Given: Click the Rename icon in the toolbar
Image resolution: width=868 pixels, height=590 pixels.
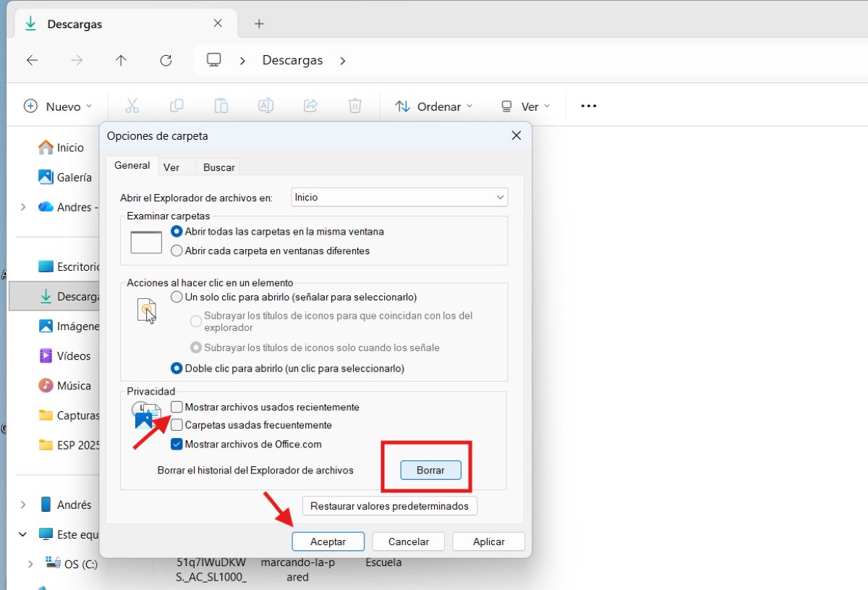Looking at the screenshot, I should [x=265, y=106].
